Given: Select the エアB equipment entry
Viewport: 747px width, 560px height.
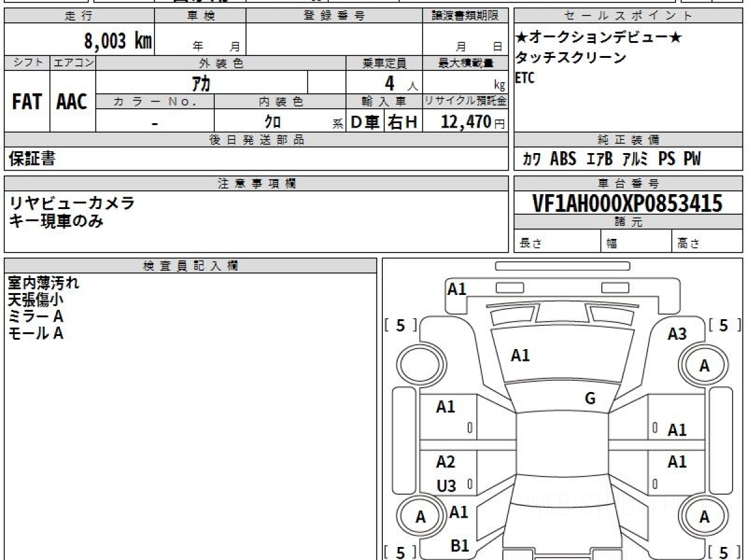Looking at the screenshot, I should pos(599,159).
